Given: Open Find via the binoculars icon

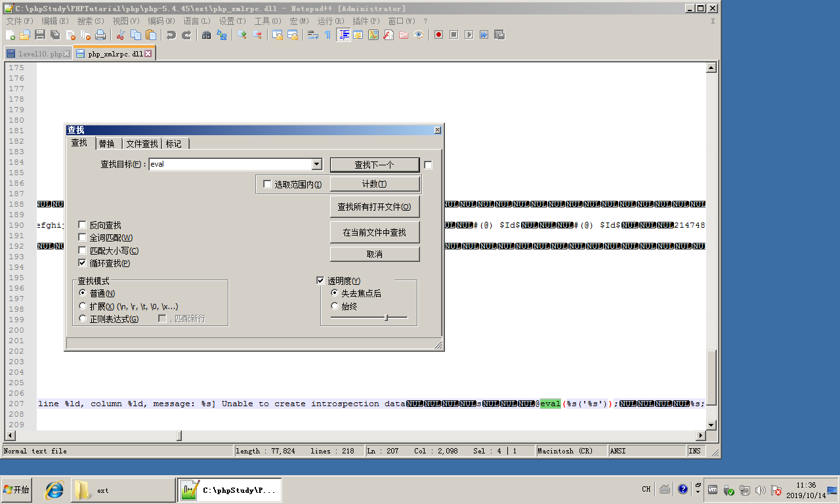Looking at the screenshot, I should (206, 35).
